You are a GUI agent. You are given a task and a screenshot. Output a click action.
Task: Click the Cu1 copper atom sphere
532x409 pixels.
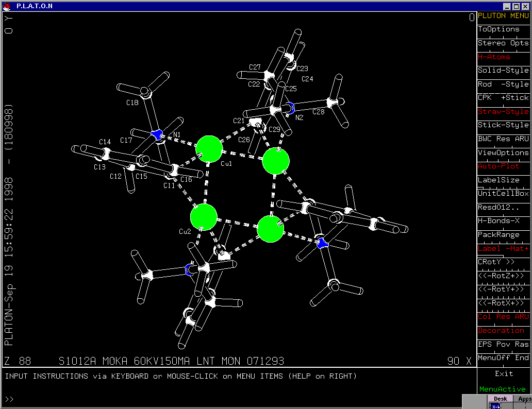[x=209, y=149]
